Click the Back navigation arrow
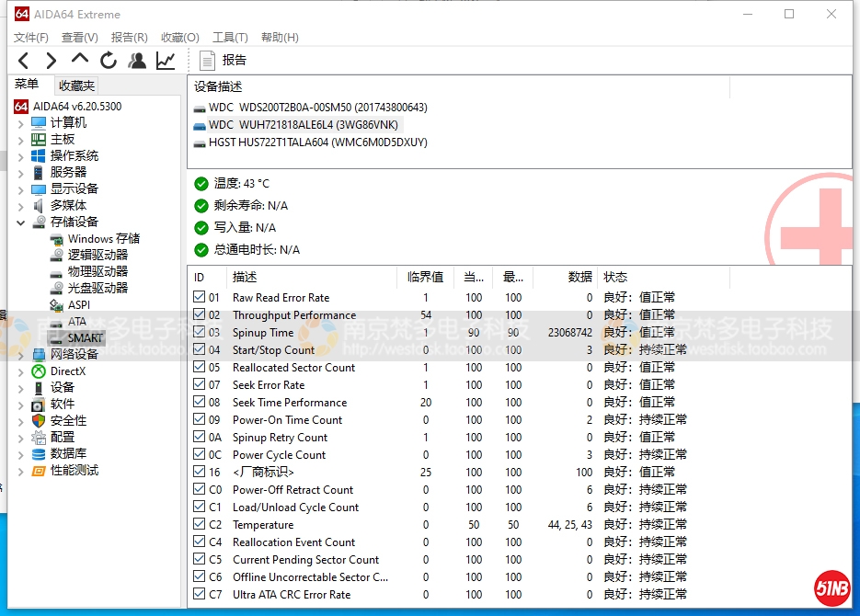This screenshot has width=860, height=616. pyautogui.click(x=24, y=61)
